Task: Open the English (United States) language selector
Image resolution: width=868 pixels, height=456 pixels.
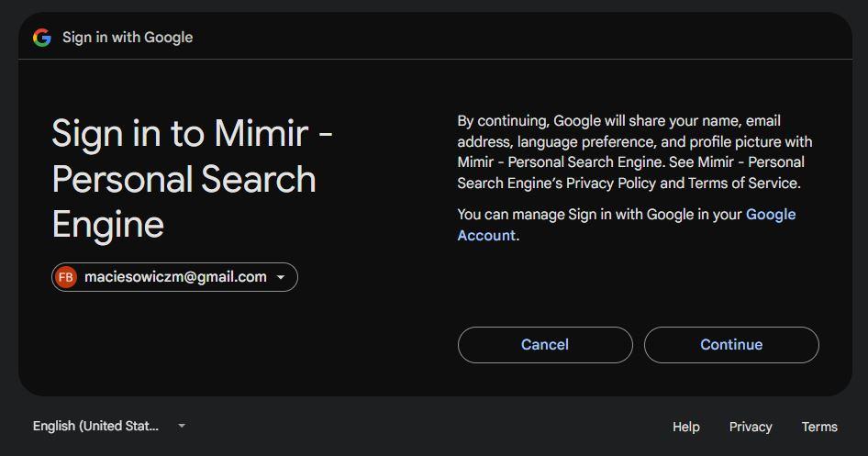Action: point(96,426)
